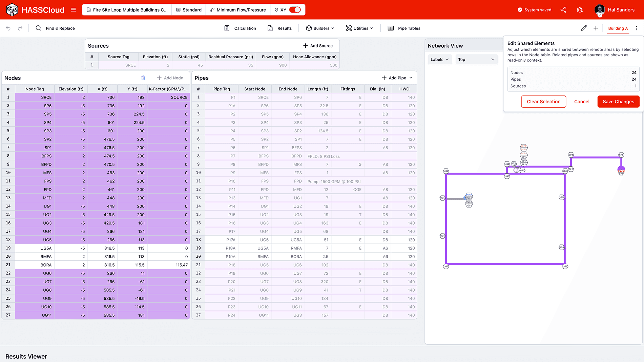Viewport: 644px width, 362px height.
Task: Click the trash icon in Nodes panel
Action: 143,78
